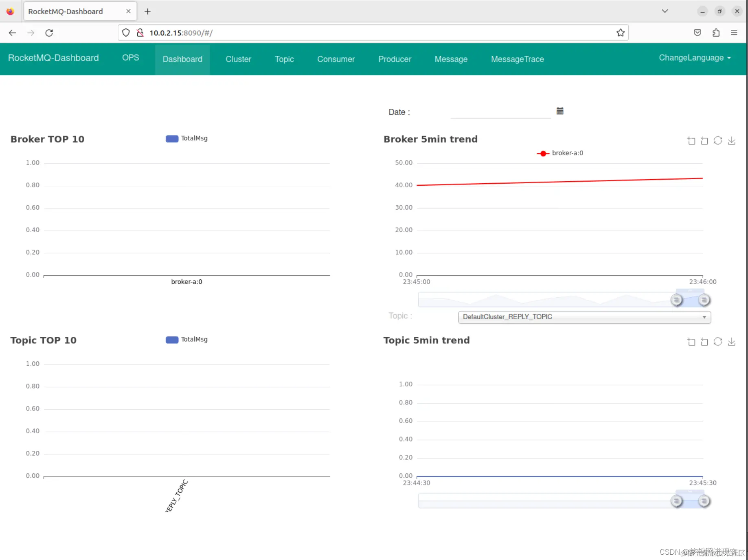Restore the Topic 5min trend chart

tap(718, 342)
